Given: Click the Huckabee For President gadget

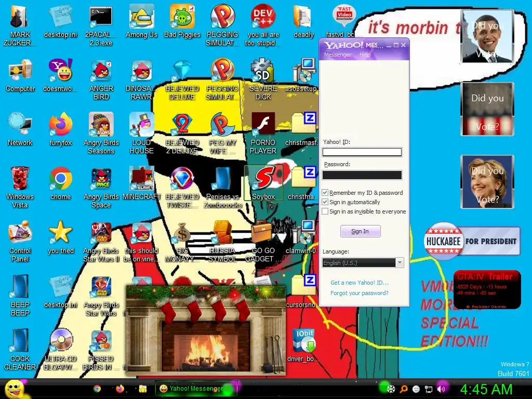Looking at the screenshot, I should [472, 241].
